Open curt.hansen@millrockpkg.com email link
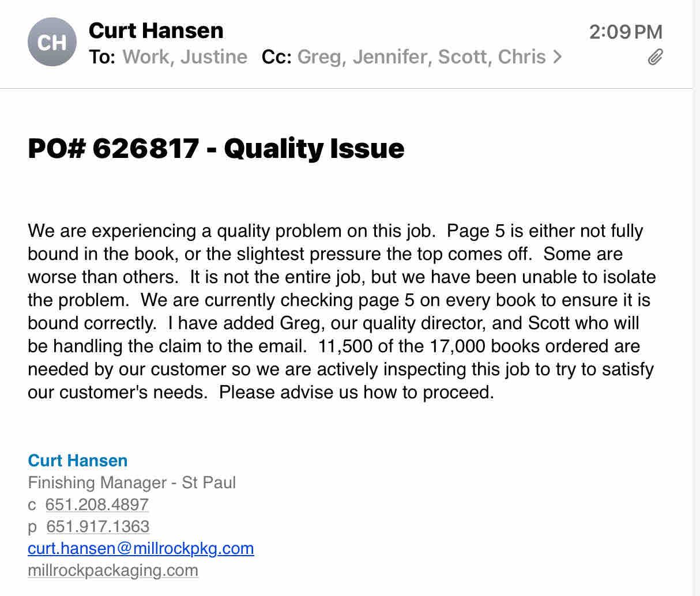Screen dimensions: 700x596 coord(141,548)
